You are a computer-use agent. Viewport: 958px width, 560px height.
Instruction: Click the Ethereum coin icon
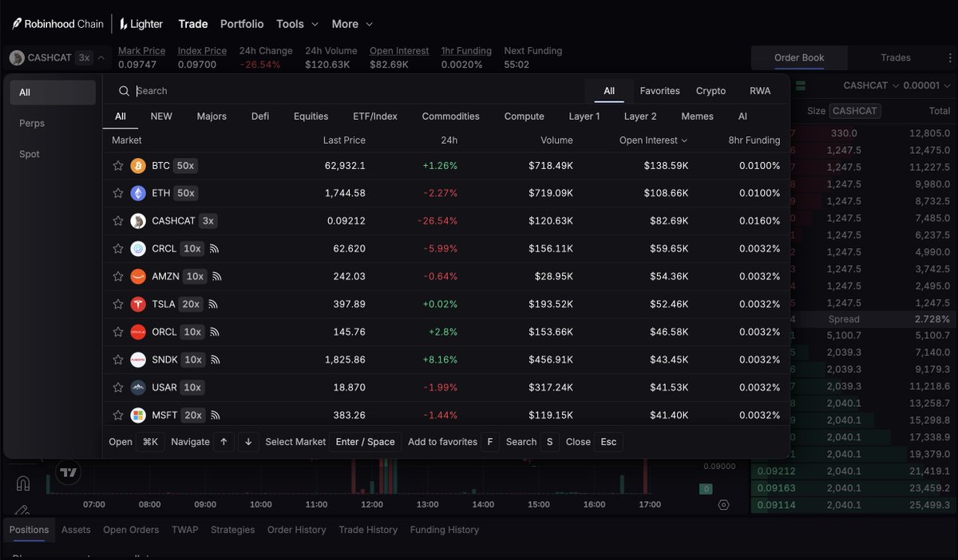[138, 193]
